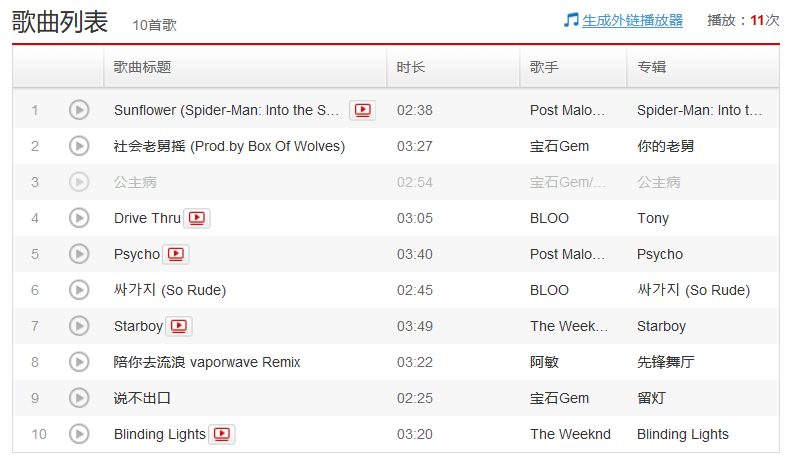Open artist BLOO on Drive Thru row
Viewport: 790px width, 466px height.
click(549, 218)
